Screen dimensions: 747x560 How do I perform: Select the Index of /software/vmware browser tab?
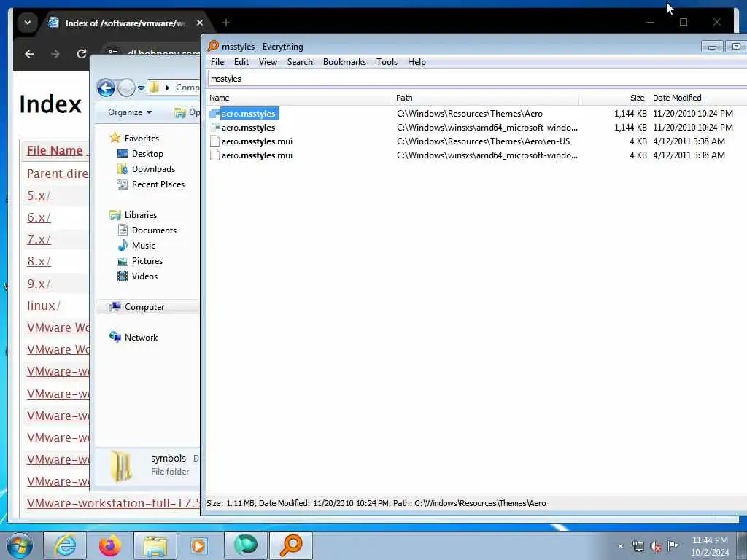pyautogui.click(x=126, y=23)
